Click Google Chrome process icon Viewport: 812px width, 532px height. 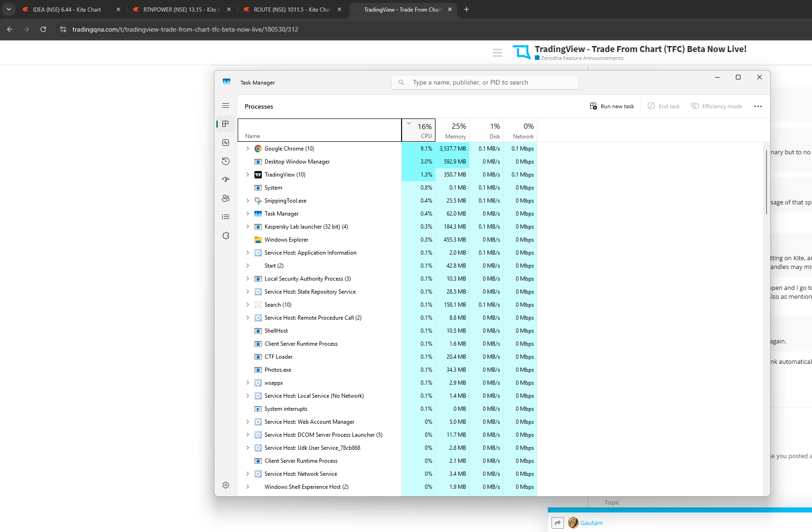pos(258,149)
